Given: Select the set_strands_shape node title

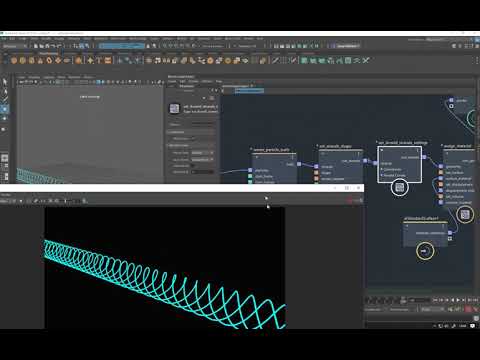Looking at the screenshot, I should point(335,146).
